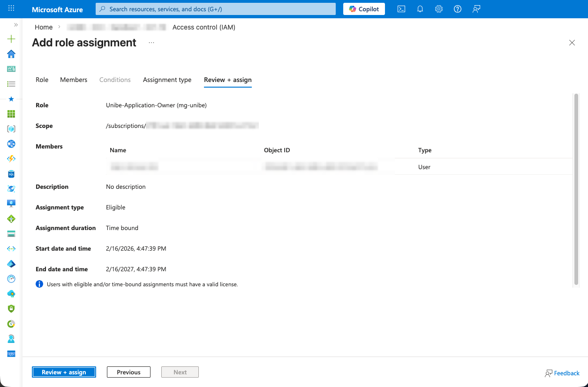Switch to the Members tab
588x387 pixels.
pos(74,80)
